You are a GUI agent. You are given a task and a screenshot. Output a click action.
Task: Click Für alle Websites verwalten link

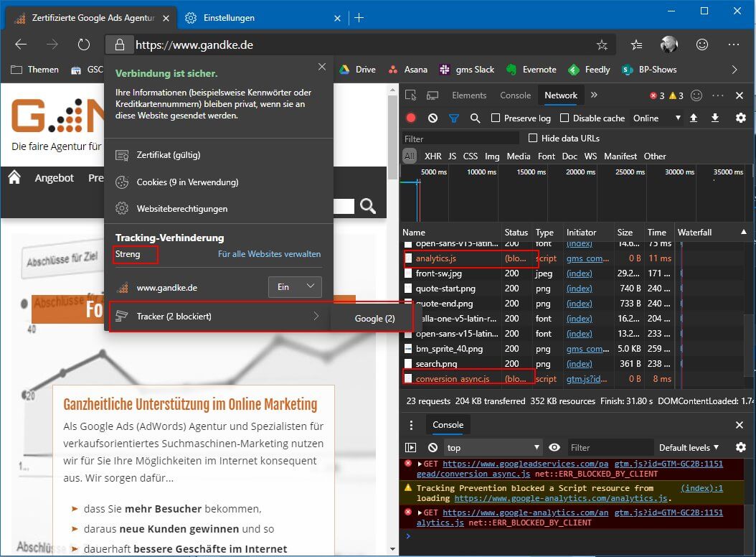tap(269, 254)
